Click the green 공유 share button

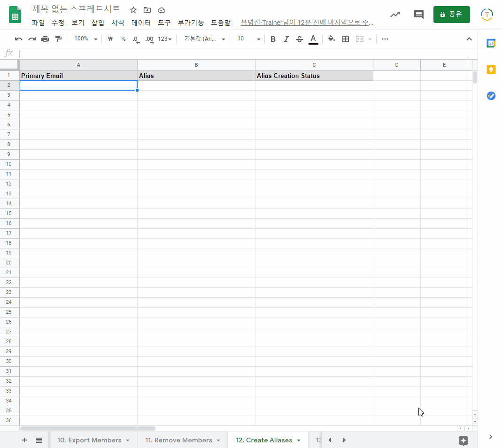click(x=451, y=15)
